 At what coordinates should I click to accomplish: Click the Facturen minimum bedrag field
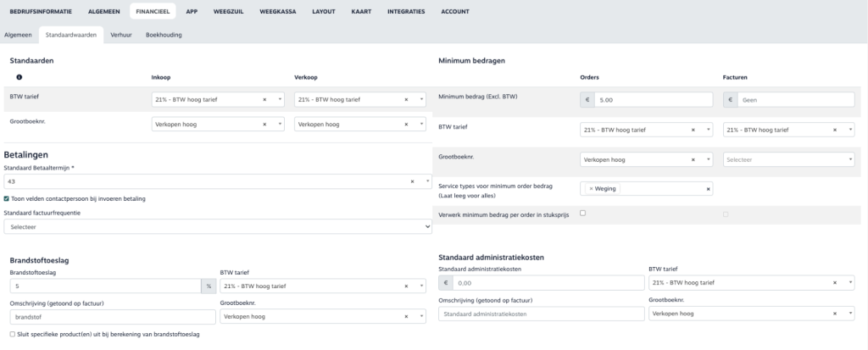point(795,99)
